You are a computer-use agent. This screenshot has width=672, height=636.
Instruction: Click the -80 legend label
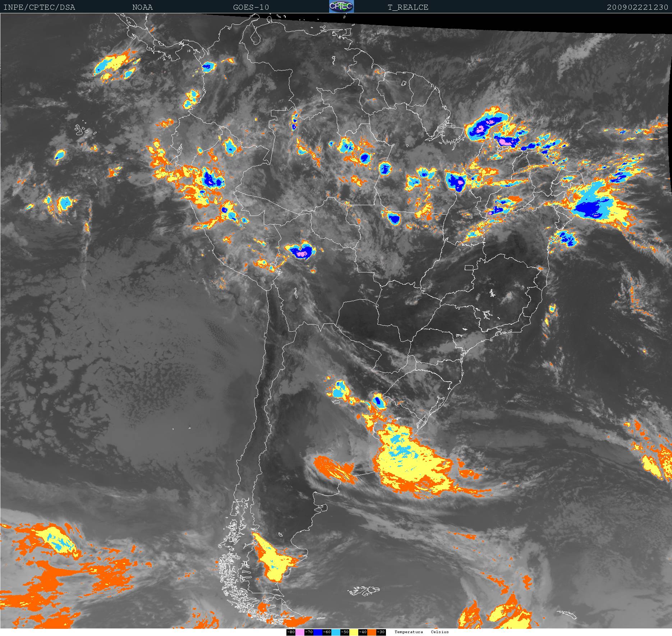[291, 632]
